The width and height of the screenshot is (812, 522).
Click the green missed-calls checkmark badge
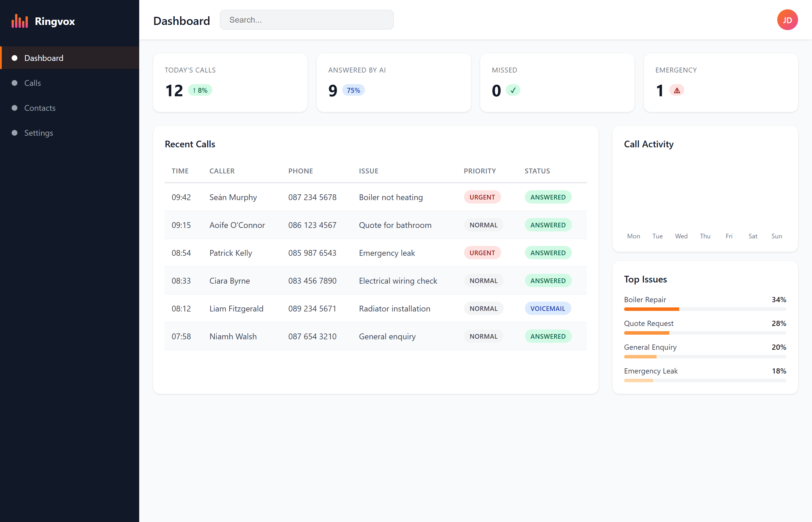(513, 90)
